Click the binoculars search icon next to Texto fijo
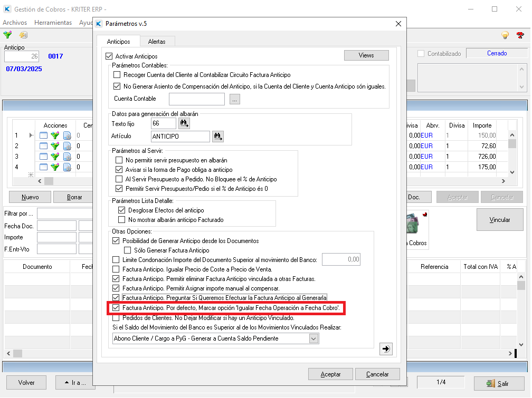 pos(184,123)
